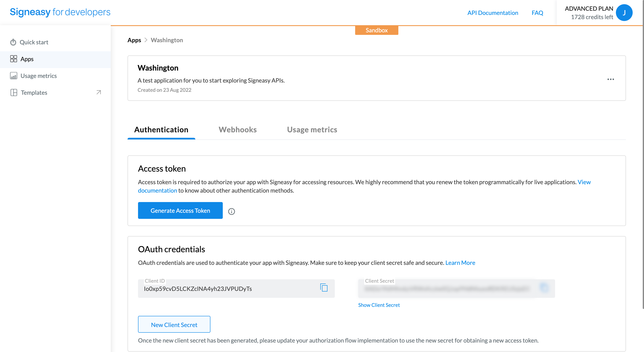Click the blurred Client Secret copy icon
Screen dimensions: 644x352
(544, 288)
